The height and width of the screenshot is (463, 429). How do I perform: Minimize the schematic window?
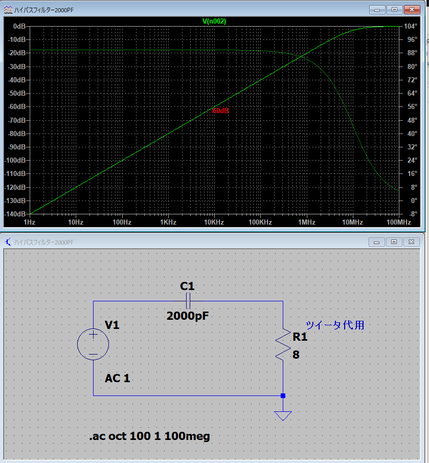[x=377, y=242]
